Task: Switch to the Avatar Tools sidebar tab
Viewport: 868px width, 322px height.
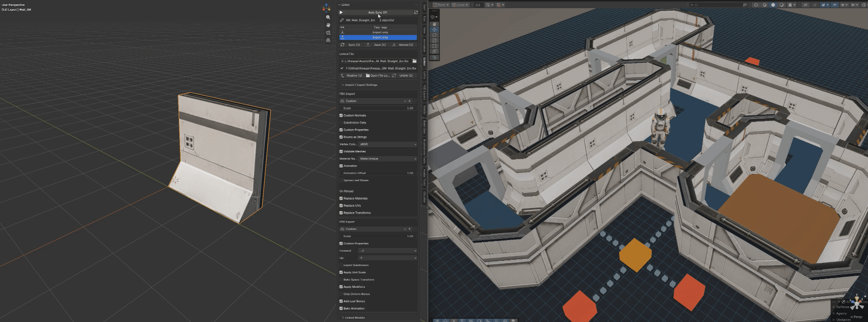Action: pos(424,177)
